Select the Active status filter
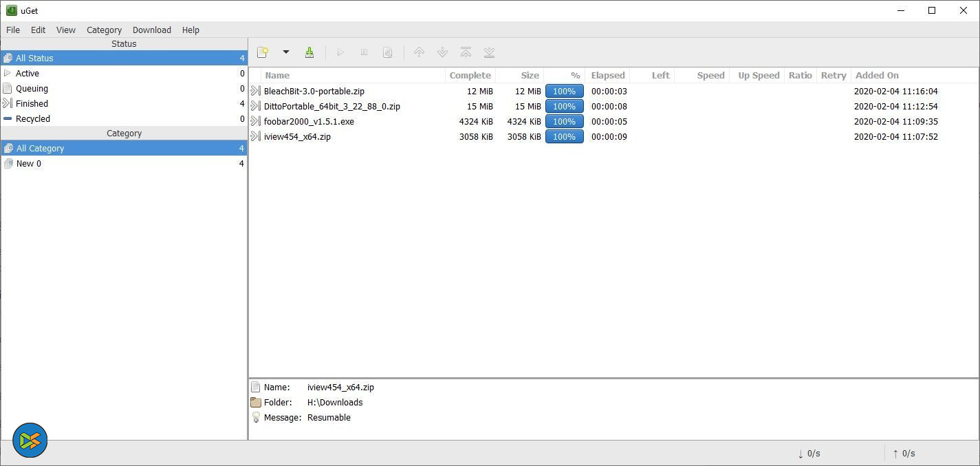The height and width of the screenshot is (466, 980). 124,73
